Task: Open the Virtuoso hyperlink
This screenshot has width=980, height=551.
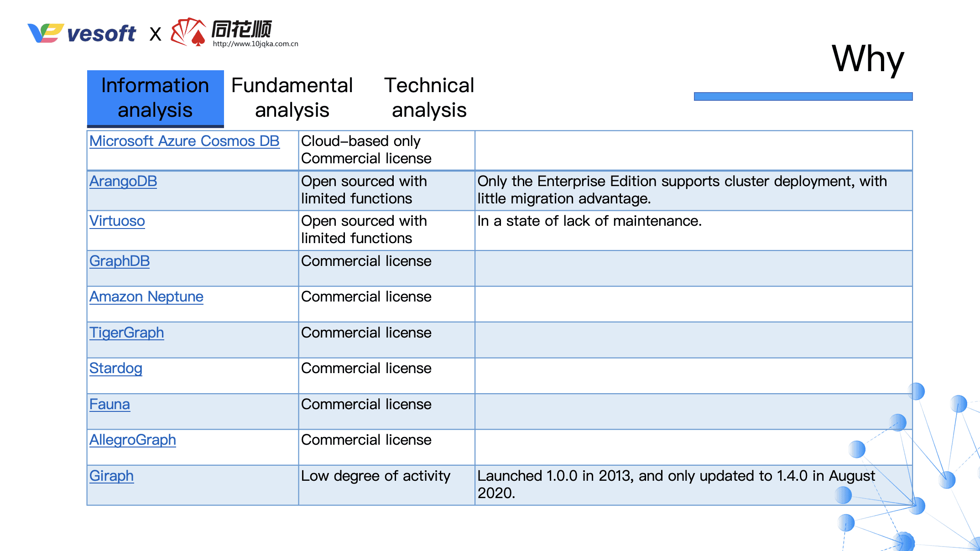Action: tap(117, 221)
